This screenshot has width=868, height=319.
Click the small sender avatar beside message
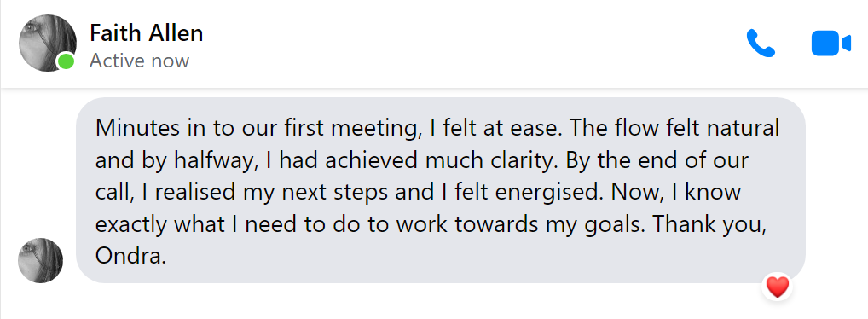40,260
